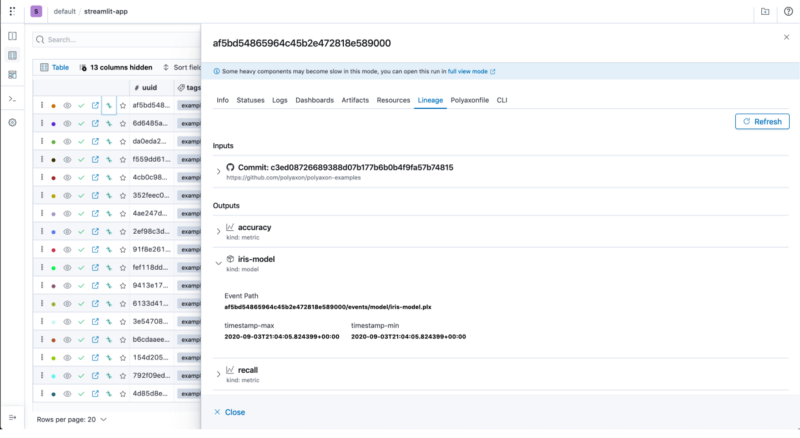Click the iris-model cube icon

(x=230, y=259)
